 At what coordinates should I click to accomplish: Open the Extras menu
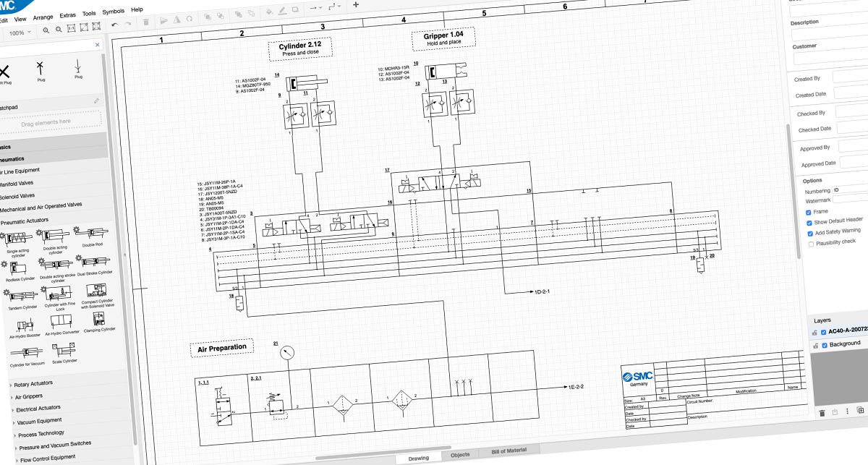click(x=67, y=14)
